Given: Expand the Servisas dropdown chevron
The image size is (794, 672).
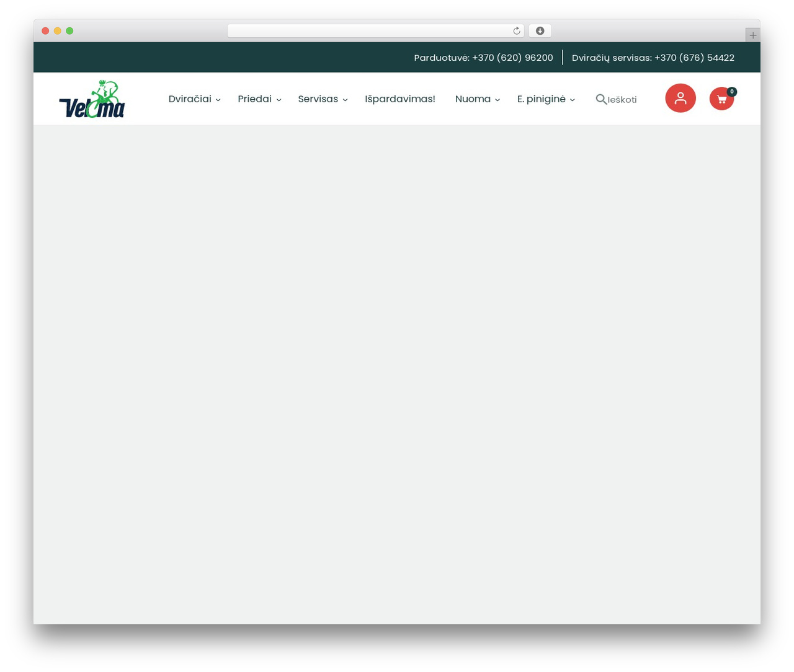Looking at the screenshot, I should (x=345, y=100).
